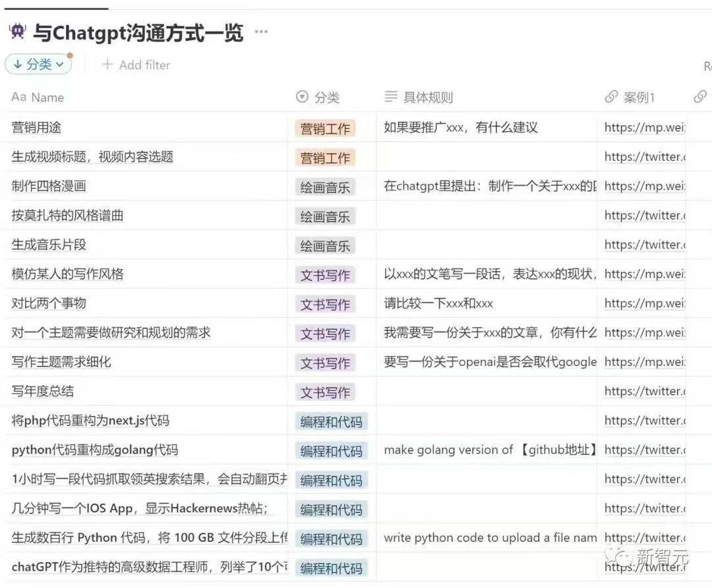Select the 绘画音乐 tag for 制作四格漫画

click(x=325, y=187)
